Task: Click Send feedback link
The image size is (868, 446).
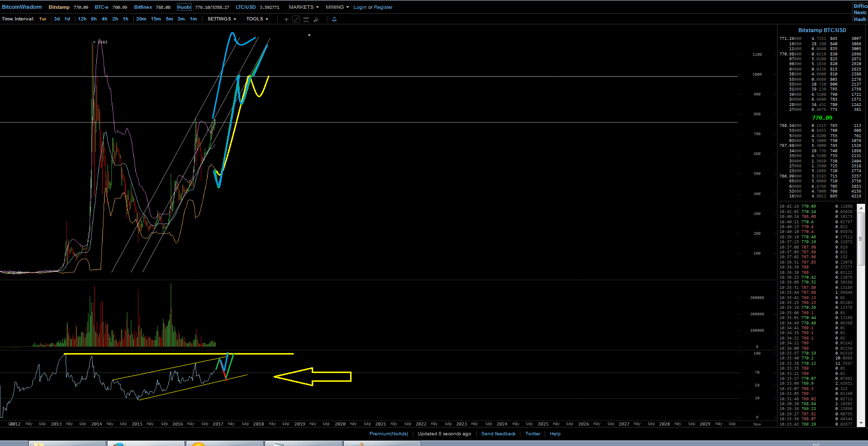Action: coord(498,434)
